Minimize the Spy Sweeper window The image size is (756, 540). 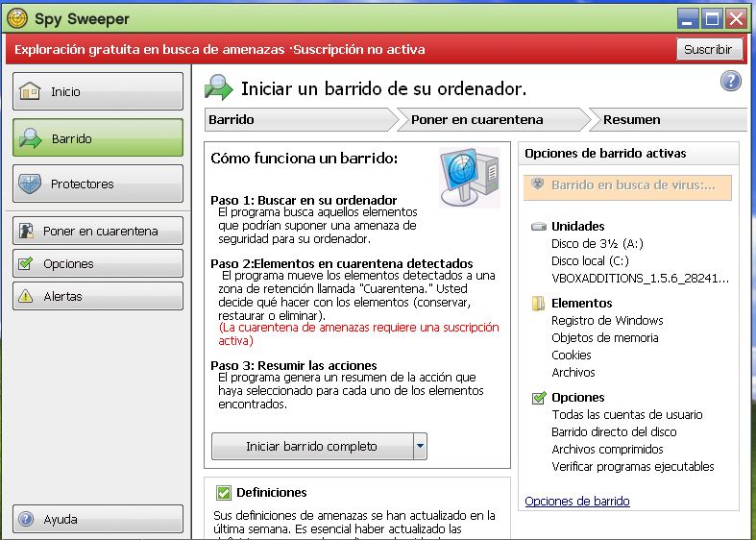coord(688,19)
